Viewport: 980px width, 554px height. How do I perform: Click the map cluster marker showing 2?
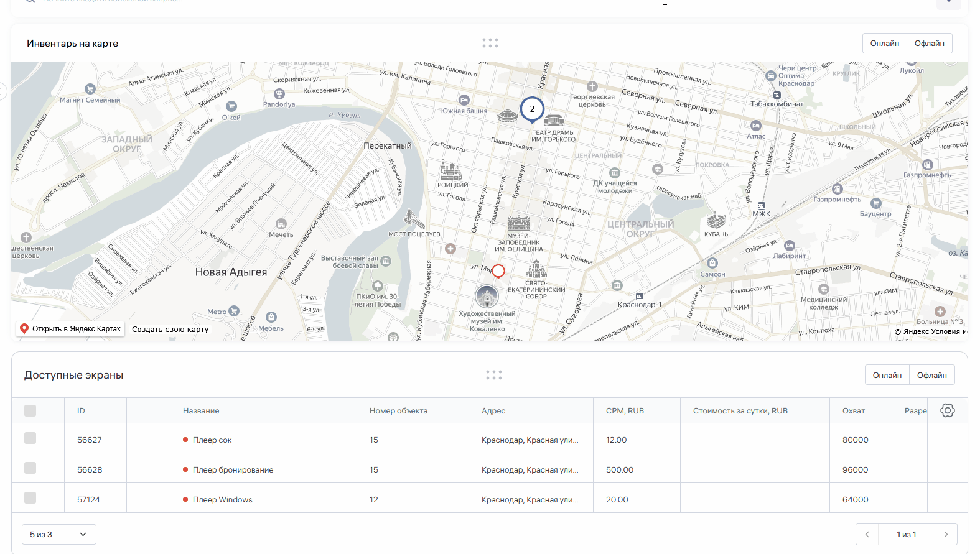tap(532, 109)
